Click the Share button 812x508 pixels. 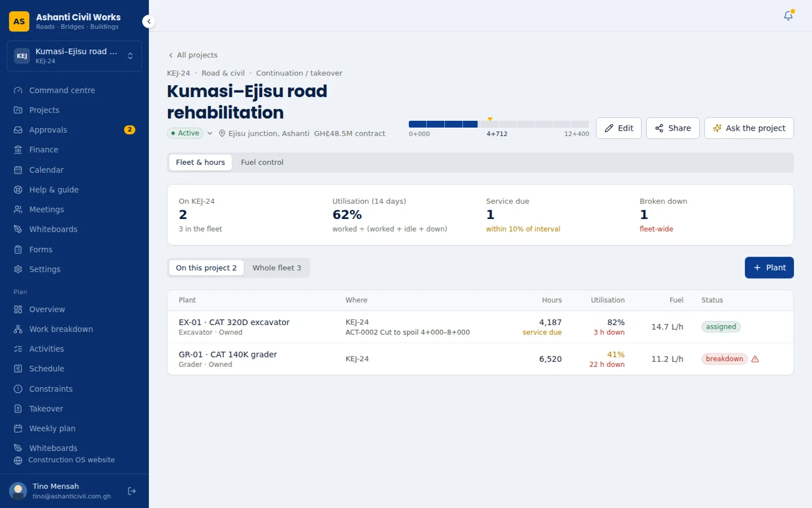point(673,128)
